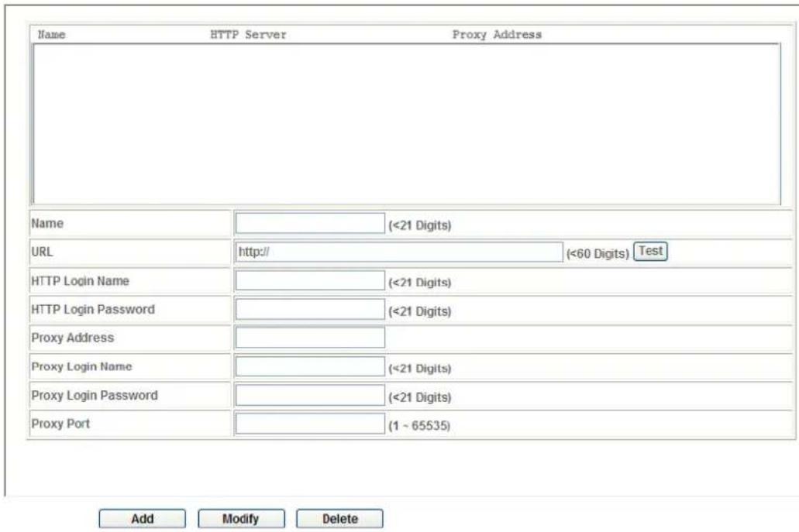The image size is (799, 532).
Task: Click the Name input field
Action: point(310,224)
